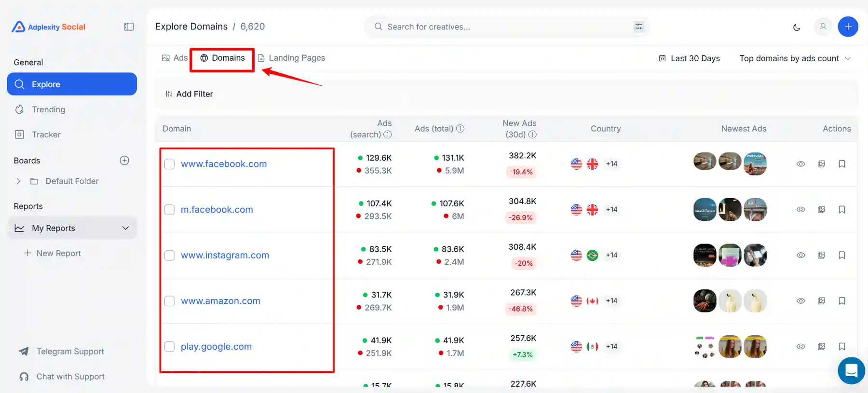Open ads gallery icon for m.facebook.com
Viewport: 868px width, 393px height.
(821, 209)
